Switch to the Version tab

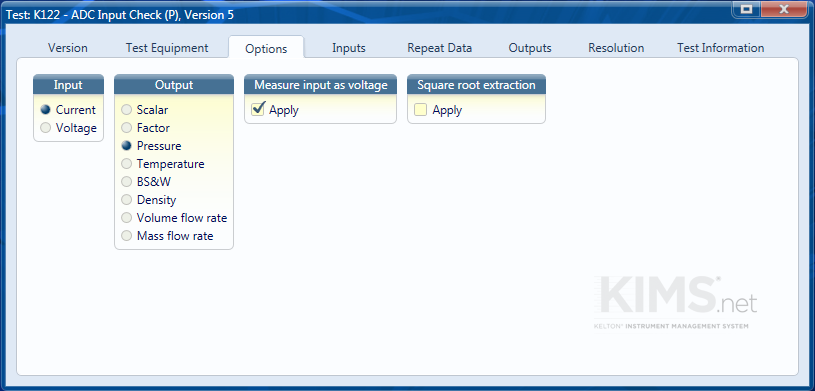coord(68,48)
